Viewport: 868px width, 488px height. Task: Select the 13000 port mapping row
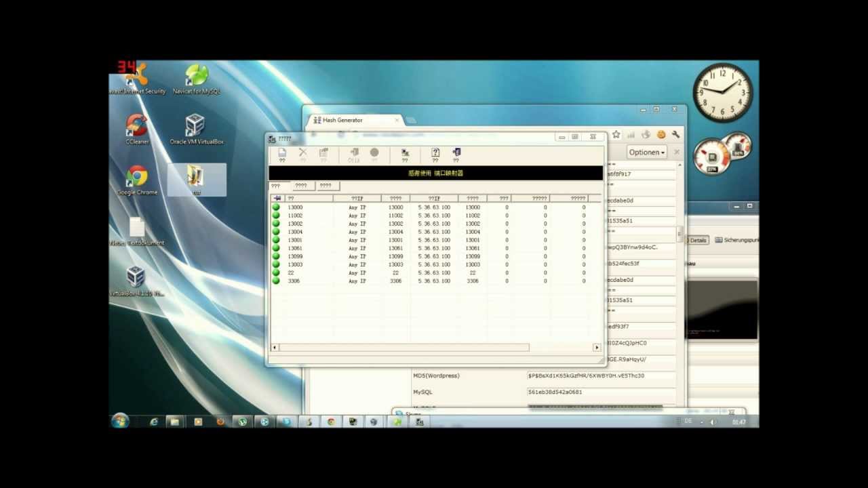435,207
